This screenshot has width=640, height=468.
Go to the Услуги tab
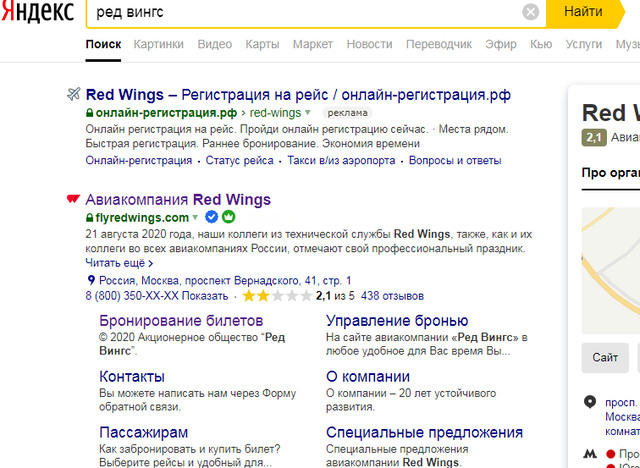point(584,44)
